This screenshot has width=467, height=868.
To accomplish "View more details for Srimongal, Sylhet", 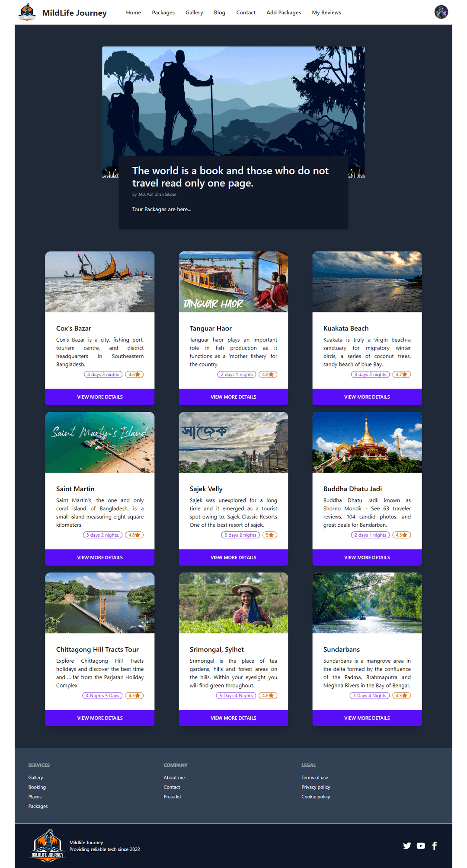I will pos(233,718).
